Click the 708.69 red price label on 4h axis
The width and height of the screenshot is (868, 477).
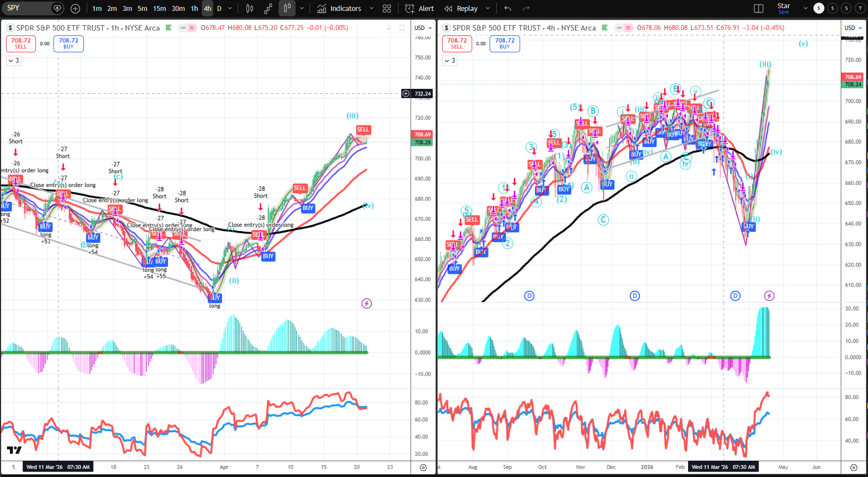[x=853, y=77]
